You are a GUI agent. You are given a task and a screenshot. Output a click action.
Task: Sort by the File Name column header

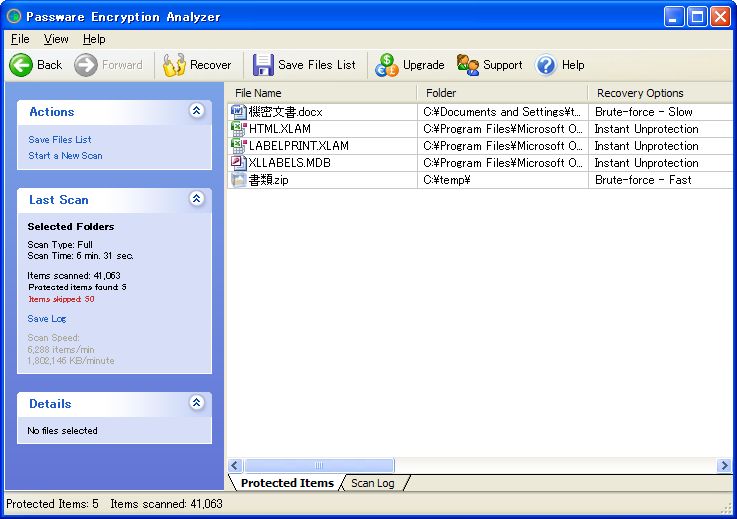click(322, 93)
